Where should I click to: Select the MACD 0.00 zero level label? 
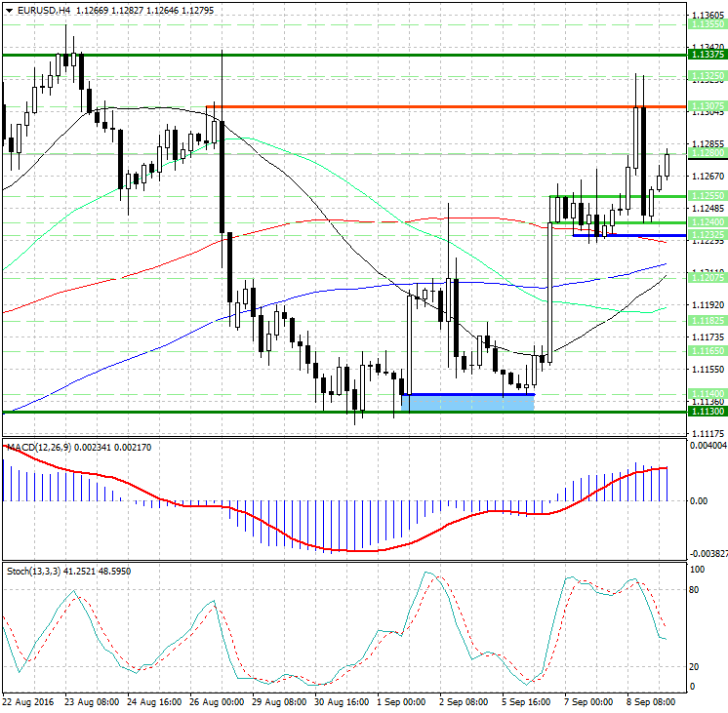(x=699, y=501)
